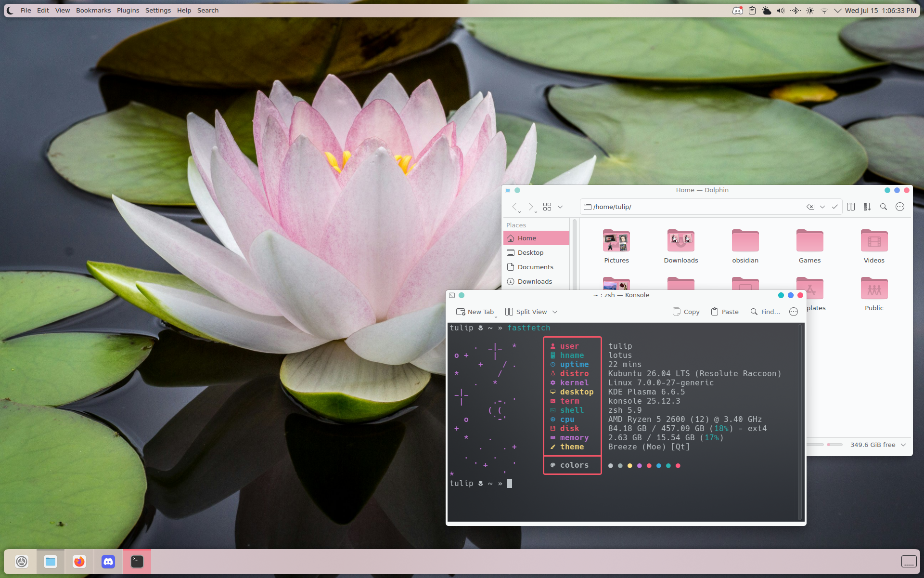Click Split View in Konsole toolbar
Image resolution: width=924 pixels, height=578 pixels.
(x=526, y=312)
